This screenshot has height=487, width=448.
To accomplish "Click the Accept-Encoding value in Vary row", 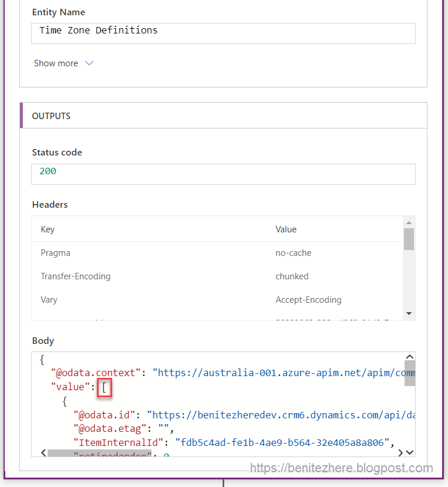I will [308, 300].
